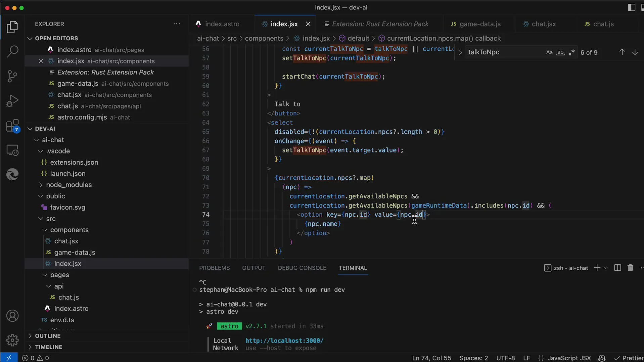The image size is (644, 362).
Task: Open terminal launch profile dropdown
Action: pos(605,268)
